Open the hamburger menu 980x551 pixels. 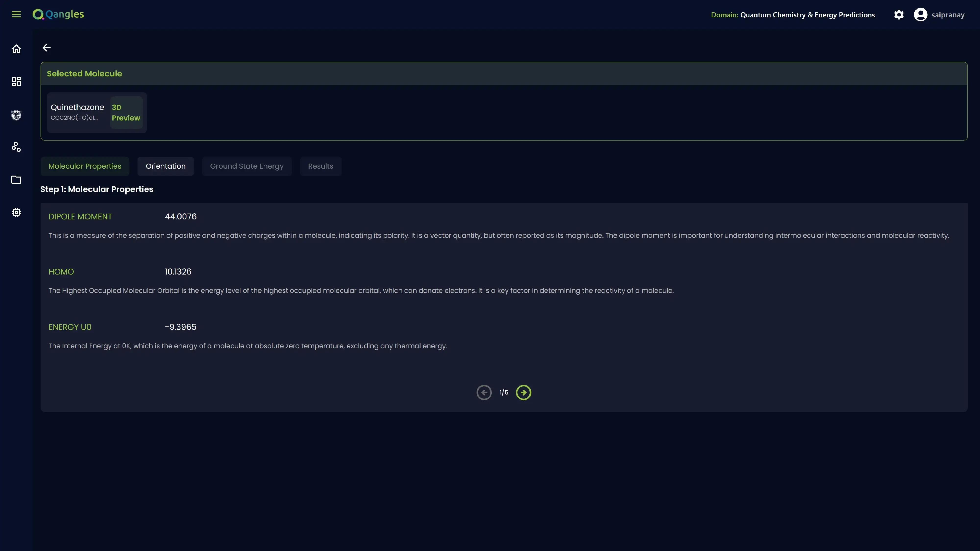[x=16, y=14]
